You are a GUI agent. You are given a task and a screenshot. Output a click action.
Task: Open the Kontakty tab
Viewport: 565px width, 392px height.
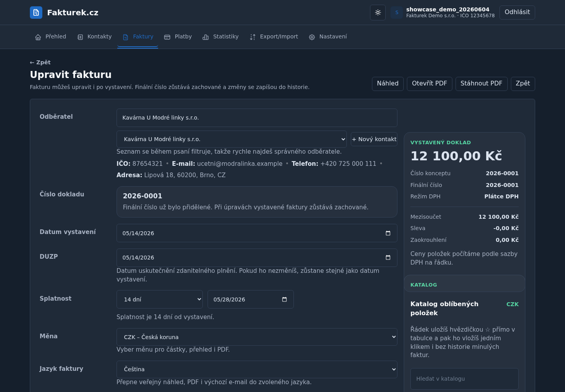click(95, 37)
